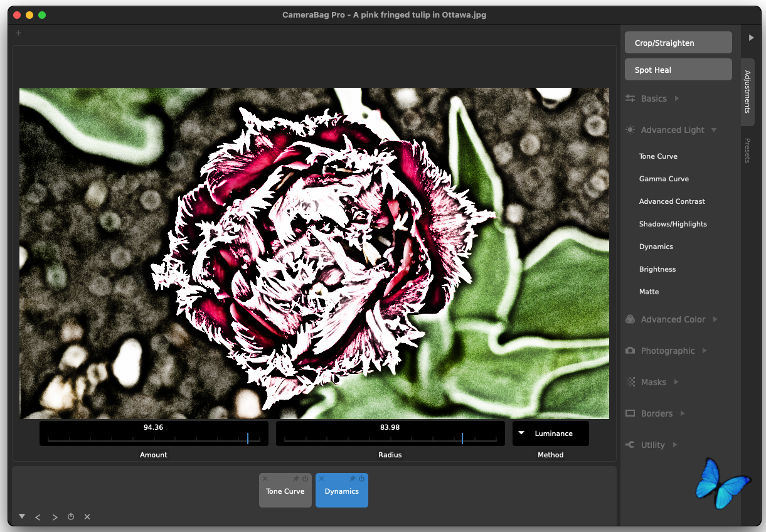Pin the Tone Curve adjustment tile

296,479
